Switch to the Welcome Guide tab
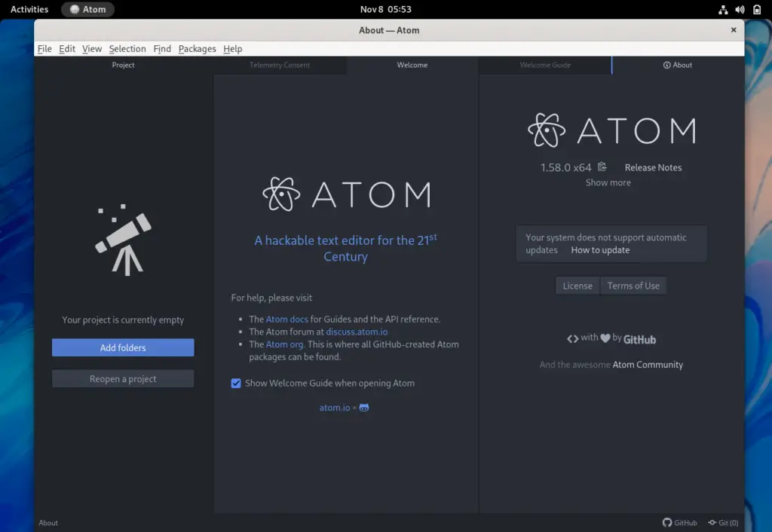 tap(545, 65)
